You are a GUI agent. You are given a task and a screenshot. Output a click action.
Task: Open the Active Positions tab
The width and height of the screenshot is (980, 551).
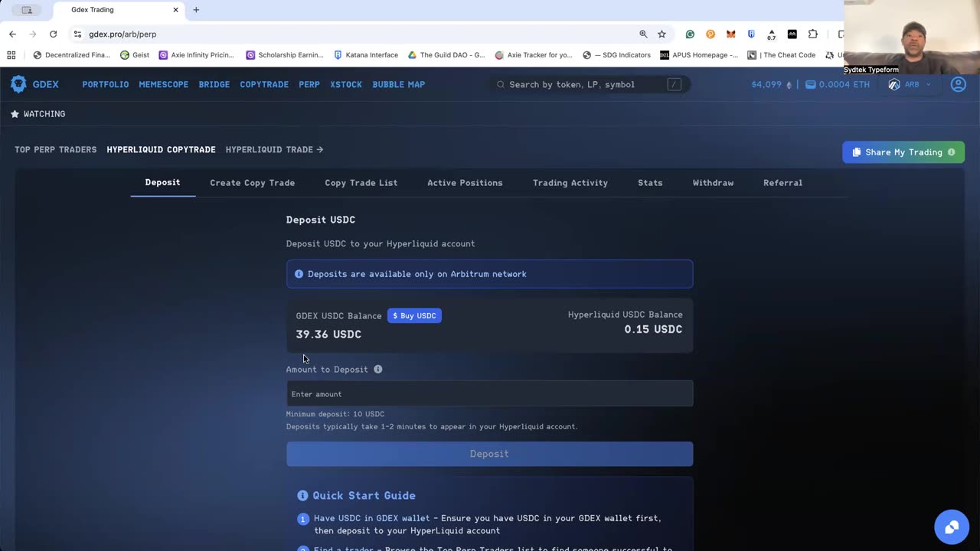pos(465,183)
